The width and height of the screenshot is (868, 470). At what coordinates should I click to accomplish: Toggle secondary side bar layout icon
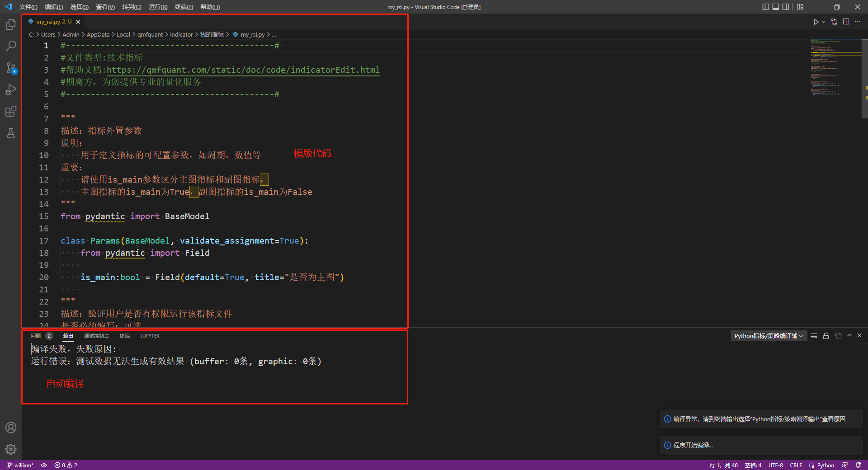pyautogui.click(x=786, y=7)
